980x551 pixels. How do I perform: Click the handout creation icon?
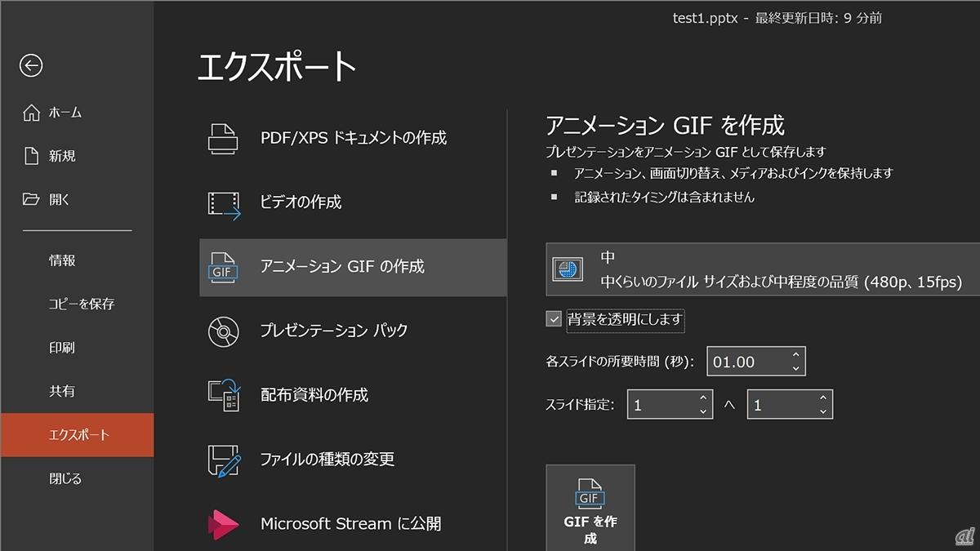(223, 394)
